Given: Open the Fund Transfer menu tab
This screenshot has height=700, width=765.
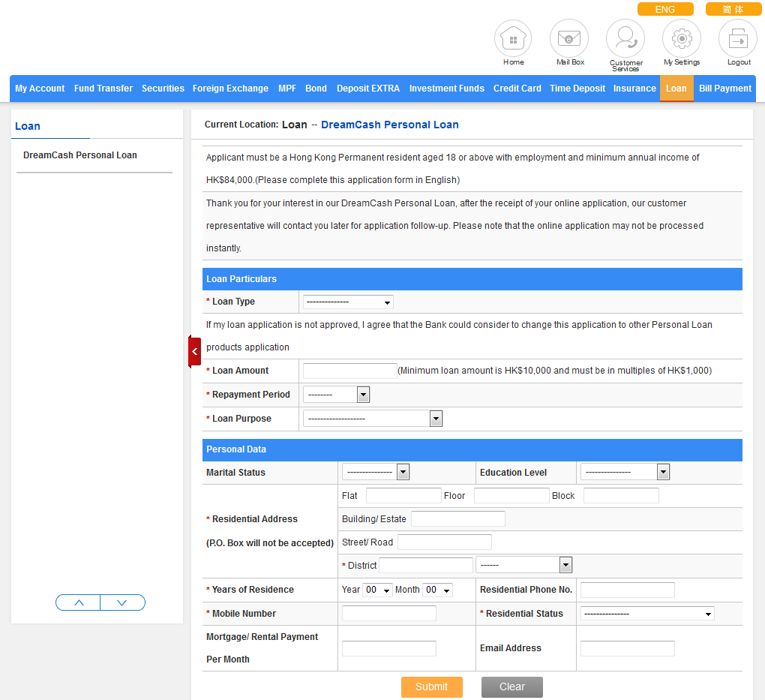Looking at the screenshot, I should 103,89.
